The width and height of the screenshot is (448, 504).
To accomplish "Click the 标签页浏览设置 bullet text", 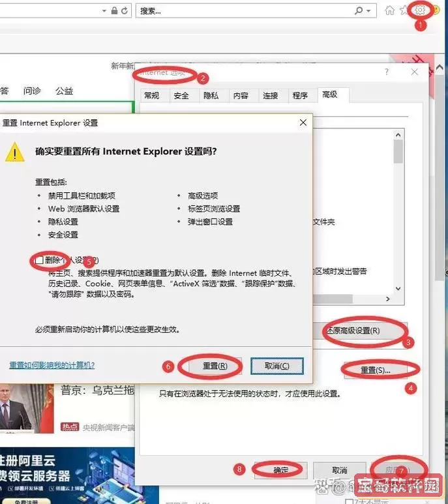I will [x=214, y=209].
